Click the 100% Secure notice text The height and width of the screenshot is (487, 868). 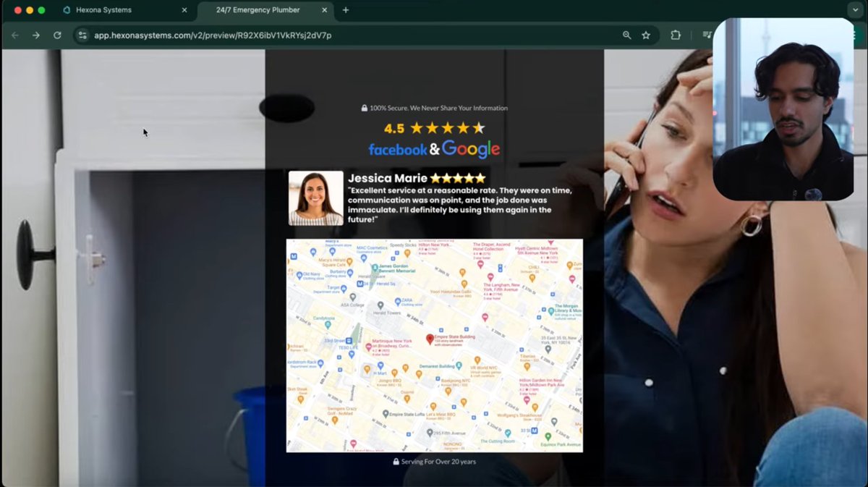(x=438, y=108)
